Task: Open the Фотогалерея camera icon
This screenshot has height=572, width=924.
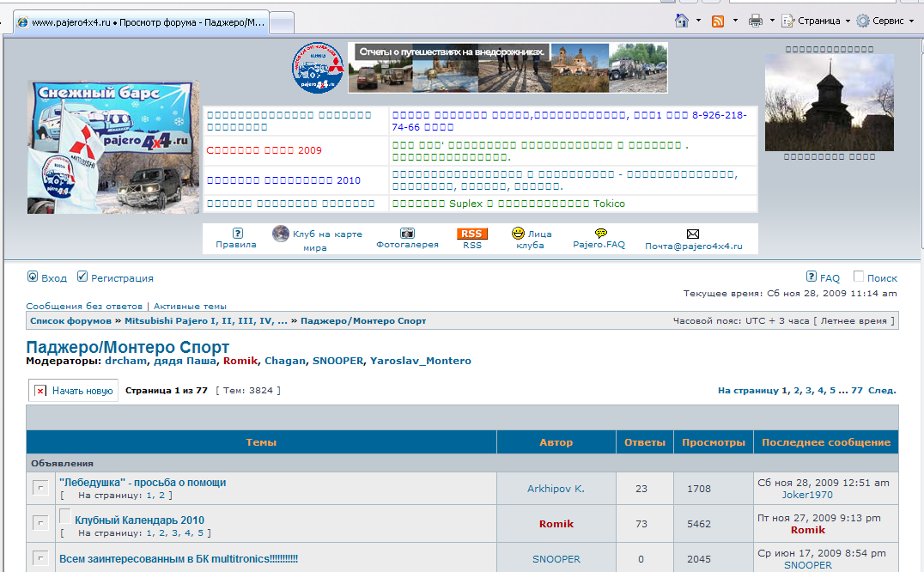Action: [x=407, y=233]
